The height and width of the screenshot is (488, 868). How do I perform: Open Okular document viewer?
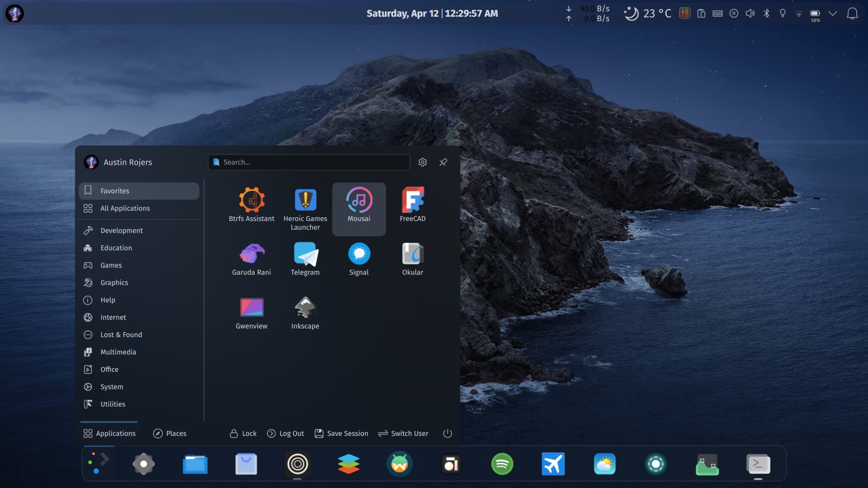(412, 259)
